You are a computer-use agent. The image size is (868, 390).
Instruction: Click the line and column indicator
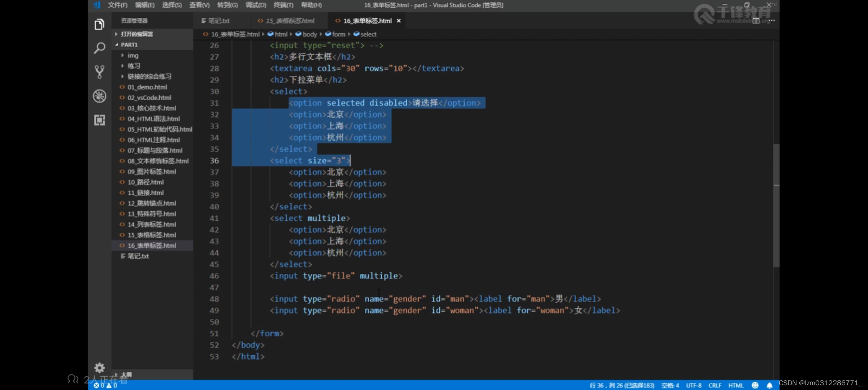(x=622, y=385)
